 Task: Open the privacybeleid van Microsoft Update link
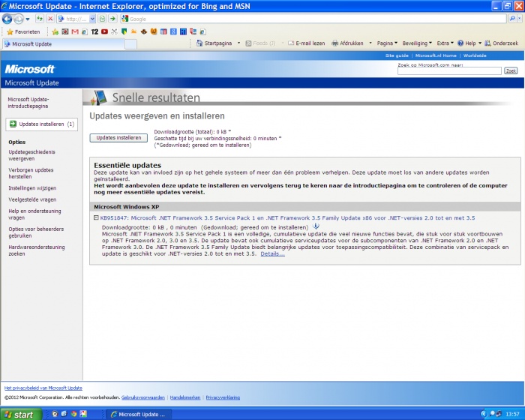(x=43, y=388)
